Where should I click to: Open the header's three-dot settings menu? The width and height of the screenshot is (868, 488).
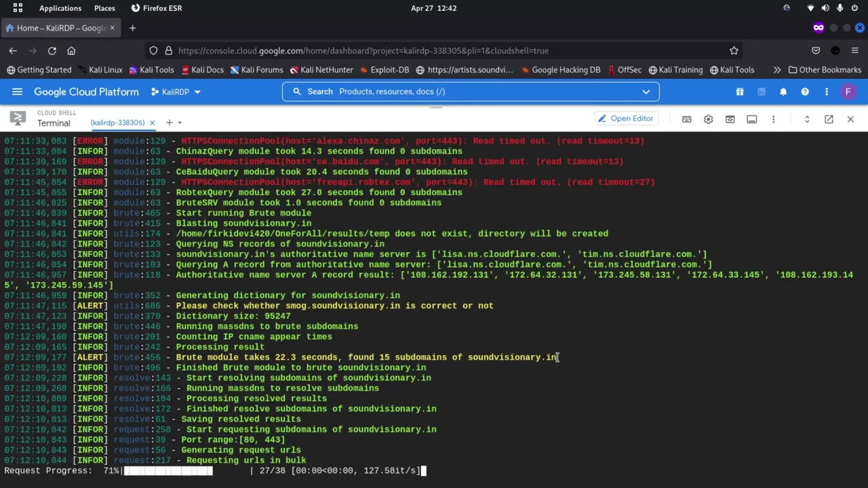point(827,91)
